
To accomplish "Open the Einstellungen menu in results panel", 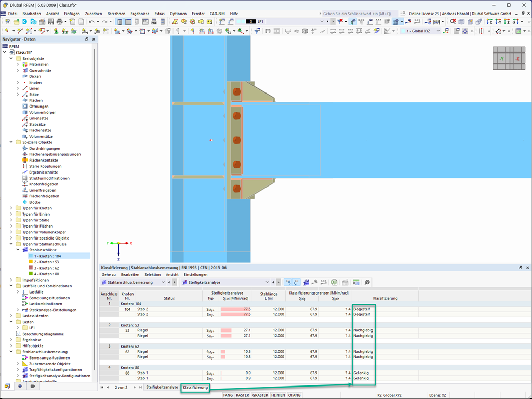I will pyautogui.click(x=195, y=275).
